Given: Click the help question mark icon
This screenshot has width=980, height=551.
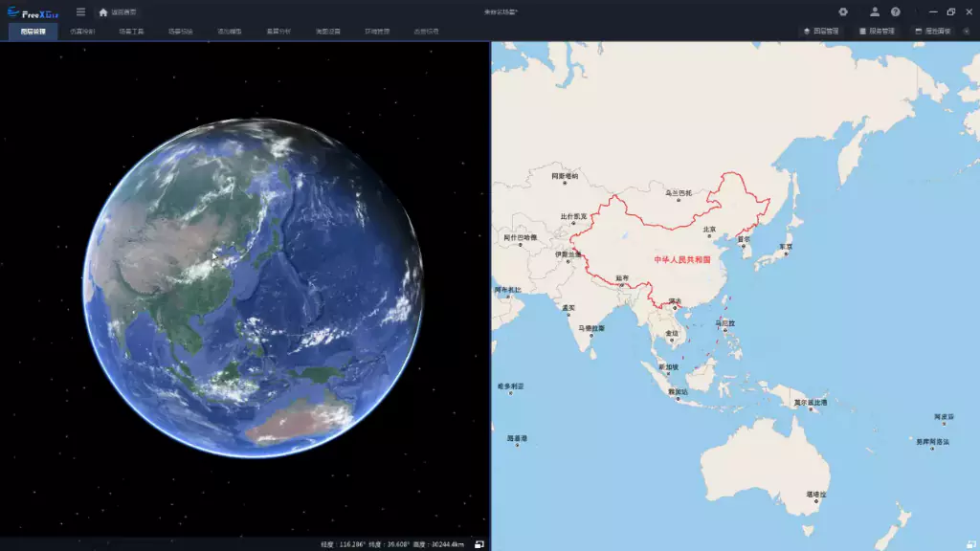Looking at the screenshot, I should click(896, 12).
